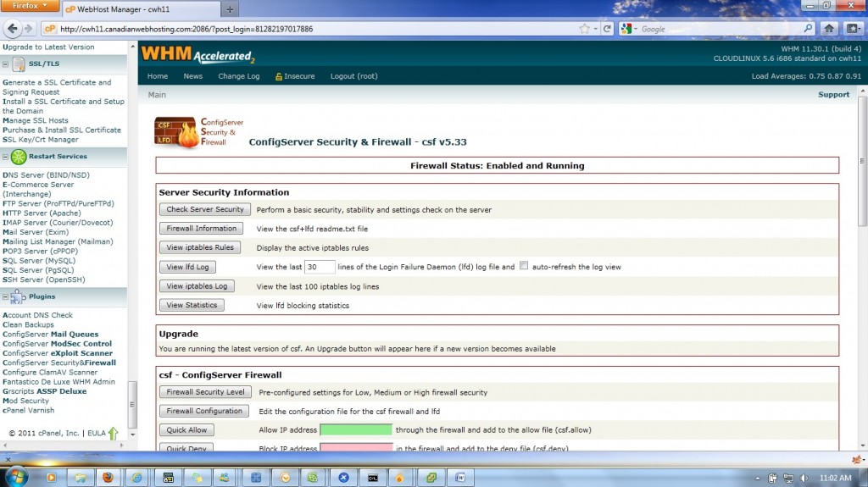The width and height of the screenshot is (868, 487).
Task: Open ConfigServer Security&Firewall plugin link
Action: pyautogui.click(x=59, y=363)
